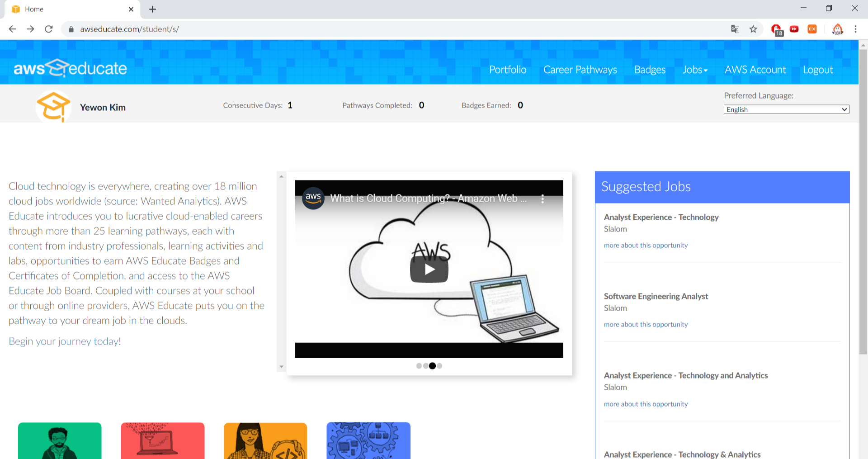Click the text panel scroll down arrow
868x459 pixels.
[281, 367]
